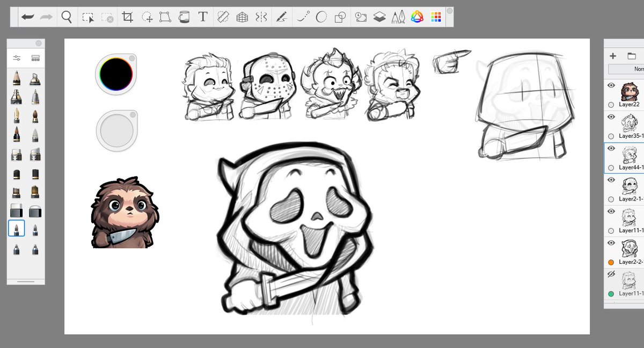The width and height of the screenshot is (644, 348).
Task: Open Brush Properties sliders icon
Action: coord(17,58)
